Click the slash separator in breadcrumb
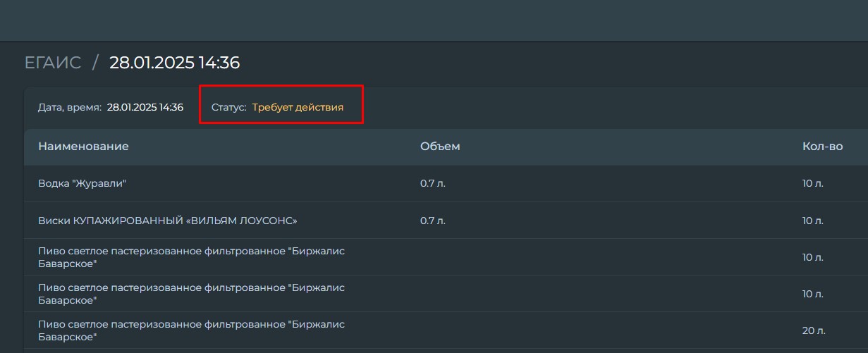The width and height of the screenshot is (868, 353). pos(95,63)
